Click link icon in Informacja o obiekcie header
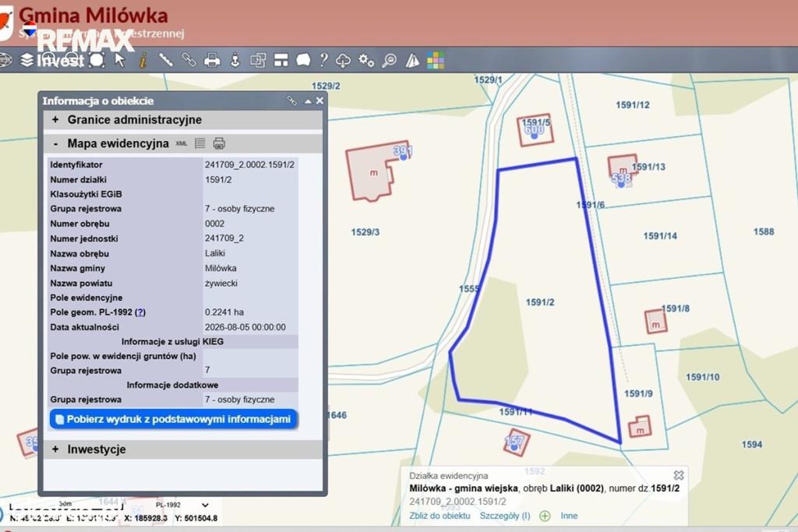This screenshot has height=532, width=798. [x=292, y=100]
